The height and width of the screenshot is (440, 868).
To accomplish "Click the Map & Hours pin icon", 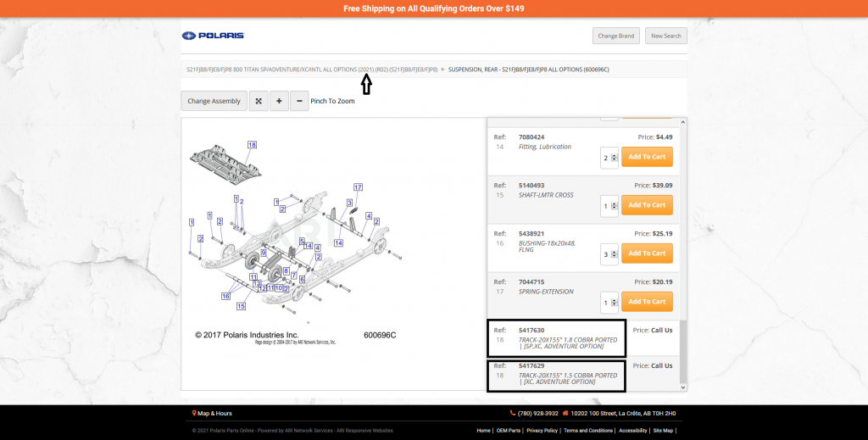I will [194, 414].
